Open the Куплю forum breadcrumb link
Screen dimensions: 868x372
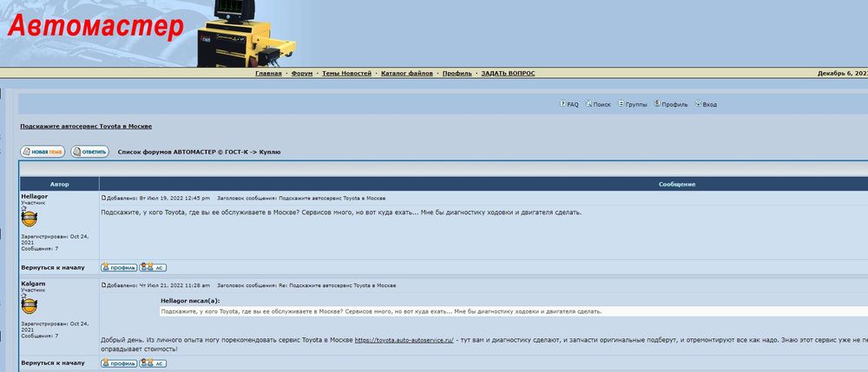click(x=270, y=152)
